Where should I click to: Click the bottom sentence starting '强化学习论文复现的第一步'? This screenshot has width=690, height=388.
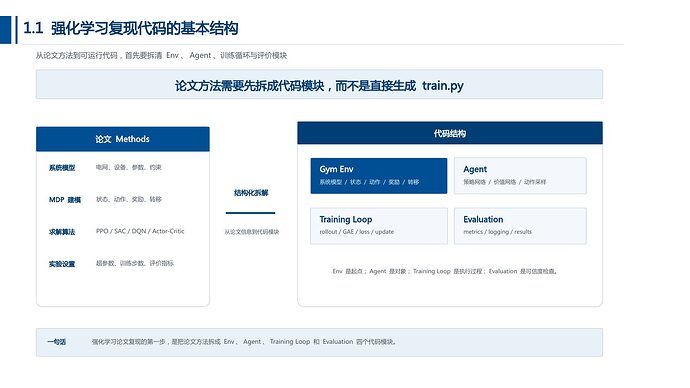[x=244, y=342]
